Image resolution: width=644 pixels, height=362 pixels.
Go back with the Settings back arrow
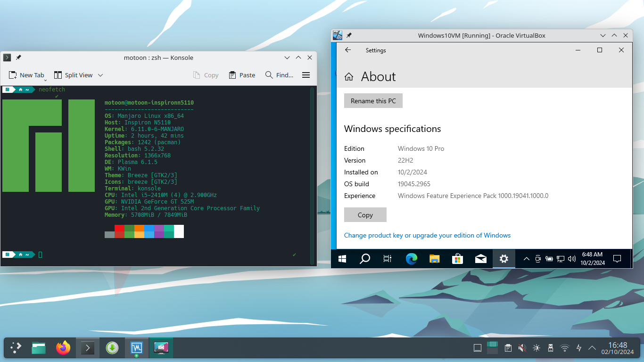pos(348,50)
